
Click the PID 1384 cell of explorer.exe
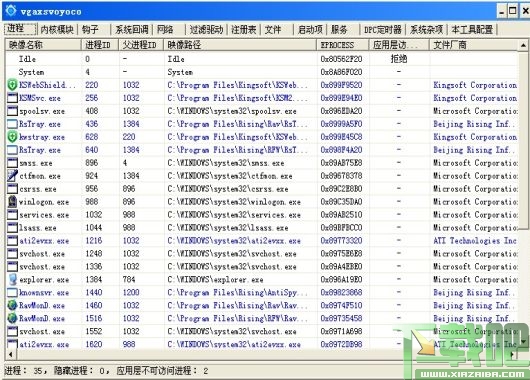click(x=94, y=280)
